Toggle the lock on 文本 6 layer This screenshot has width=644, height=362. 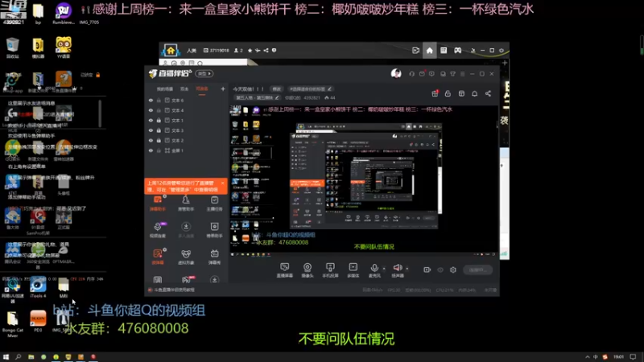point(159,100)
